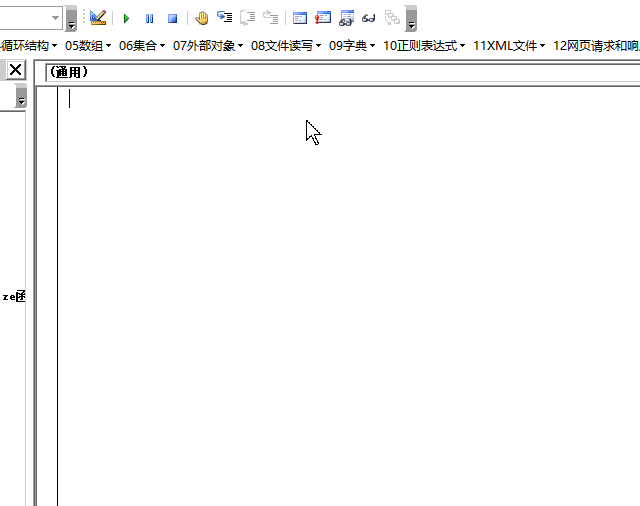Open the 07外部对象 menu
640x506 pixels.
[208, 46]
